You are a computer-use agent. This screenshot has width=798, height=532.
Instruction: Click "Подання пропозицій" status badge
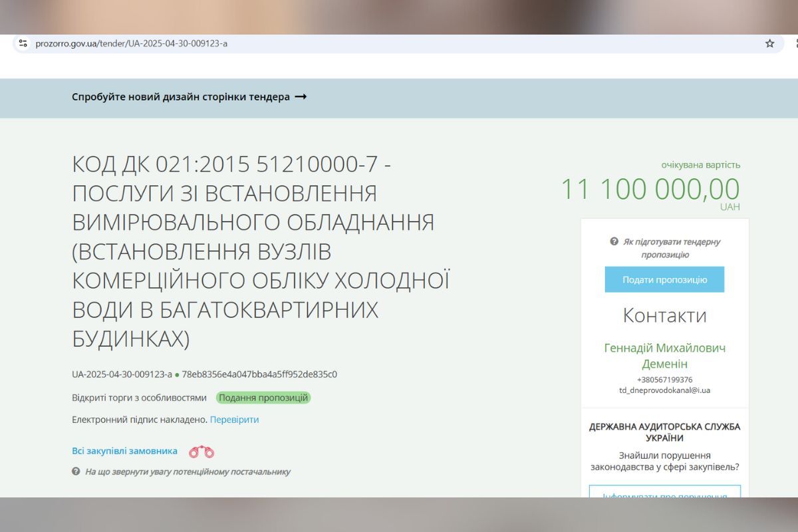[x=263, y=398]
